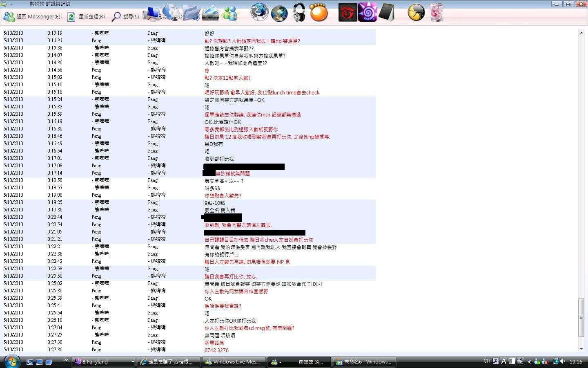Screen dimensions: 588x368
Task: Launch the orange GOM Player dock icon
Action: pos(318,13)
